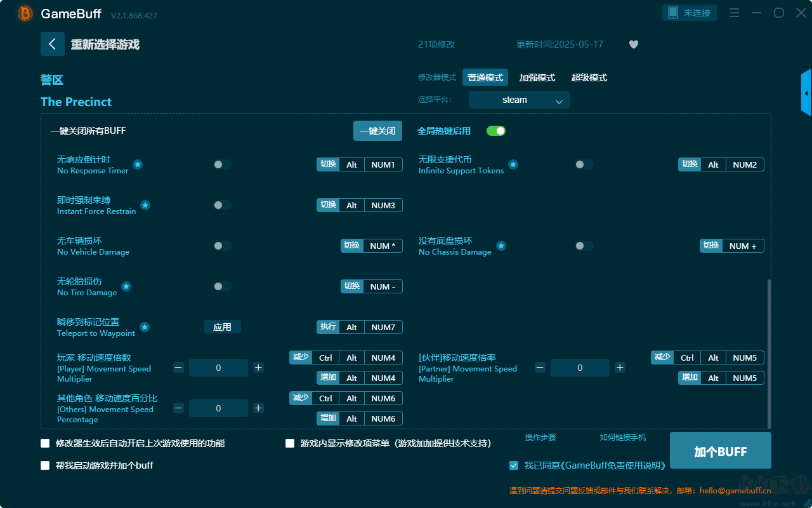Click 一键关闭 to disable all buffs
Screen dimensions: 812x508
[377, 131]
